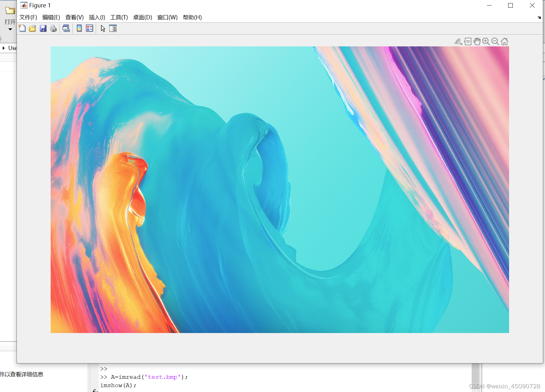Open the Property Inspector icon
This screenshot has width=545, height=392.
[113, 29]
